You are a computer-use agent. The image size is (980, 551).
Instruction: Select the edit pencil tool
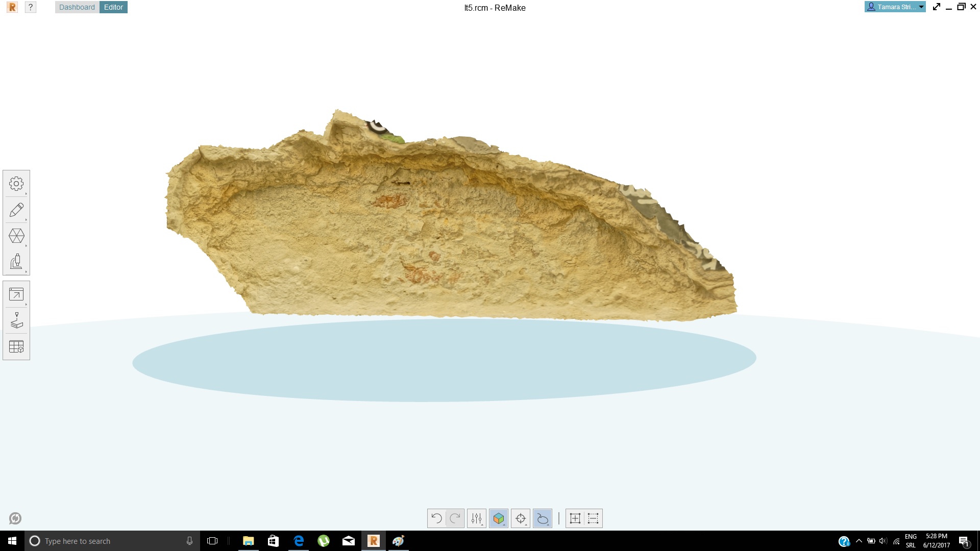tap(16, 210)
